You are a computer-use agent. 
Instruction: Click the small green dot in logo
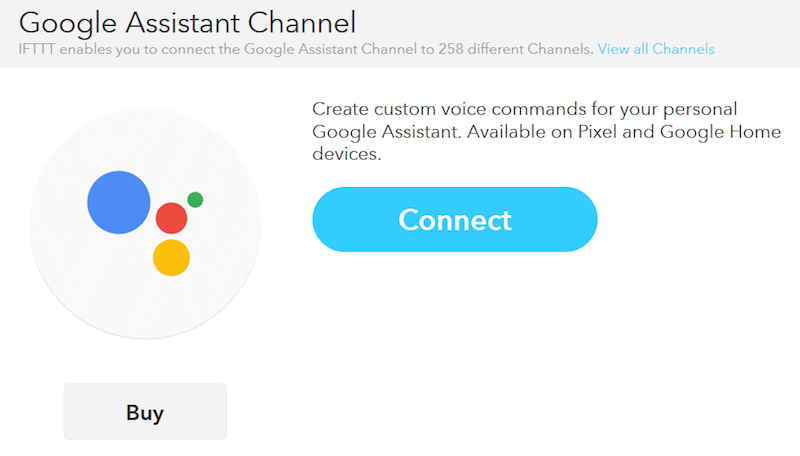[195, 200]
